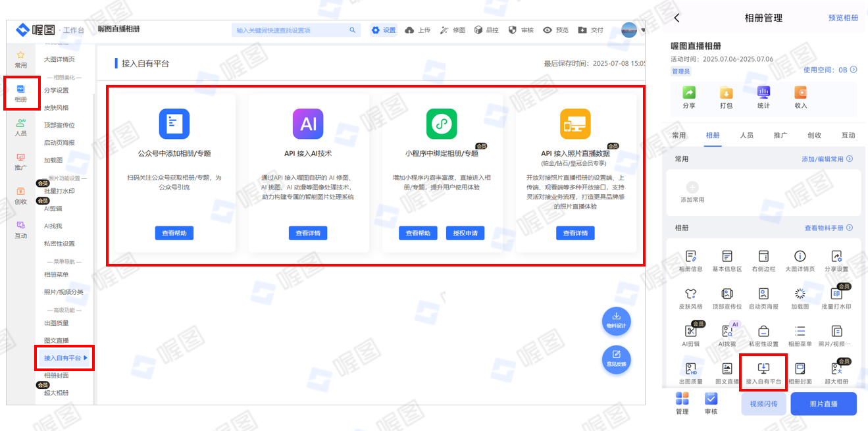This screenshot has width=868, height=431.
Task: Open 上传 in the top toolbar
Action: click(x=418, y=30)
